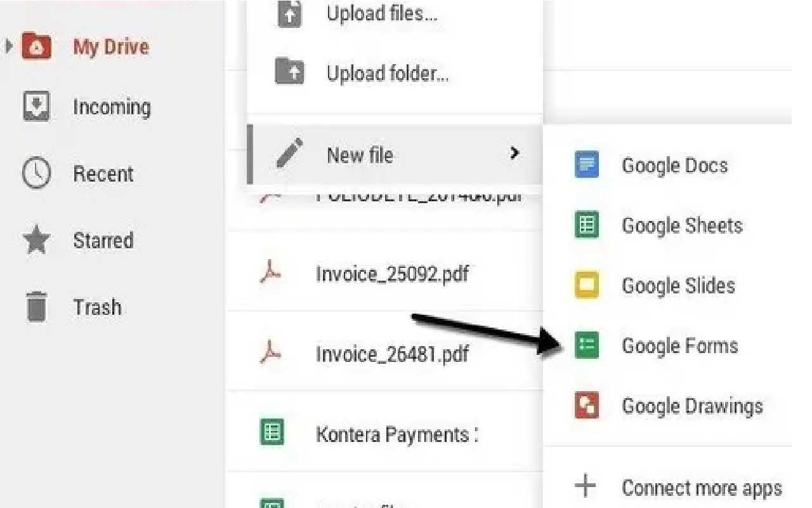Click the Starred star icon
Screen dimensions: 812x508
(x=37, y=239)
